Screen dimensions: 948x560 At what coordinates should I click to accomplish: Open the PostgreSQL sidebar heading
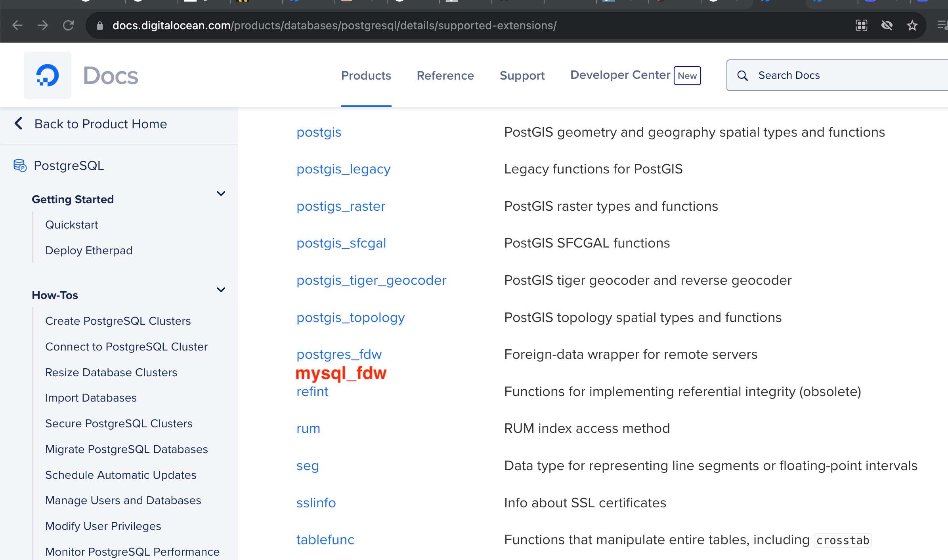(x=69, y=166)
